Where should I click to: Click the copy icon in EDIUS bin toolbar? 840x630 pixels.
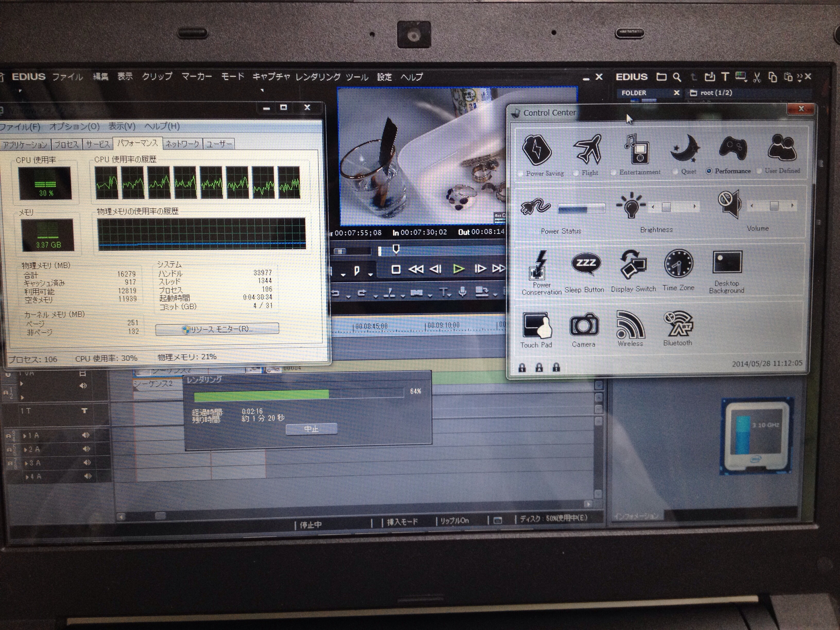(772, 77)
